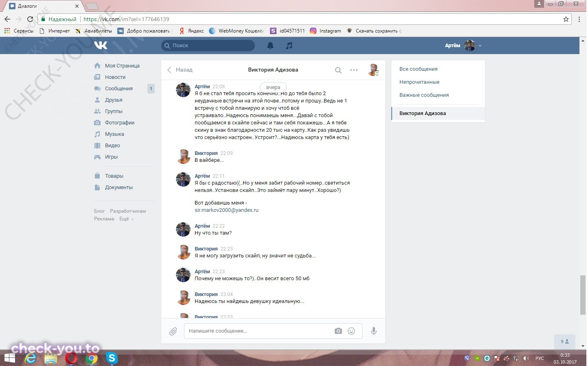Click Артём's name on the 22:22 message
Viewport: 588px width, 366px height.
(x=202, y=226)
